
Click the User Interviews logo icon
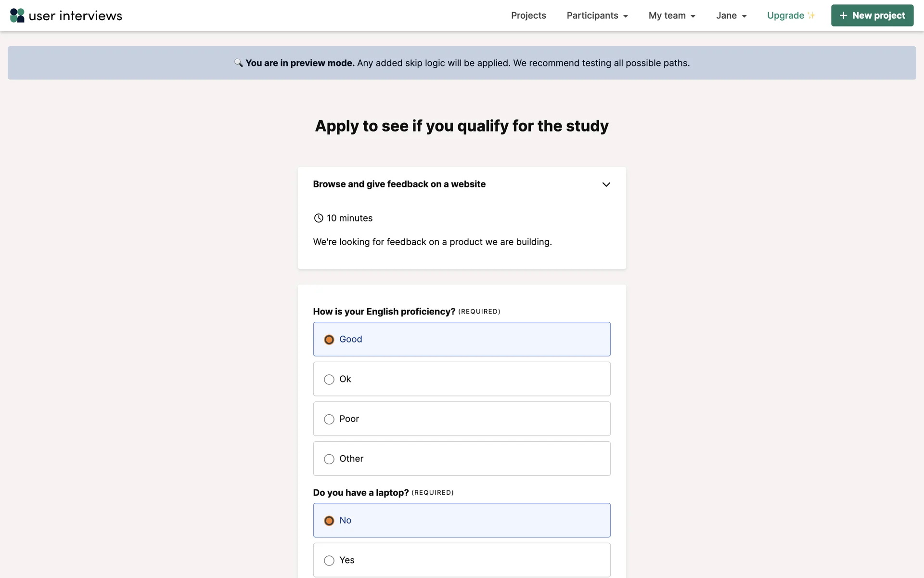click(17, 15)
